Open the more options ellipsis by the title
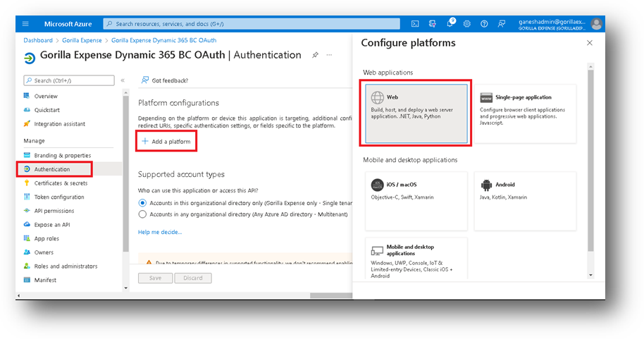Screen dimensions: 644x339 [x=329, y=55]
